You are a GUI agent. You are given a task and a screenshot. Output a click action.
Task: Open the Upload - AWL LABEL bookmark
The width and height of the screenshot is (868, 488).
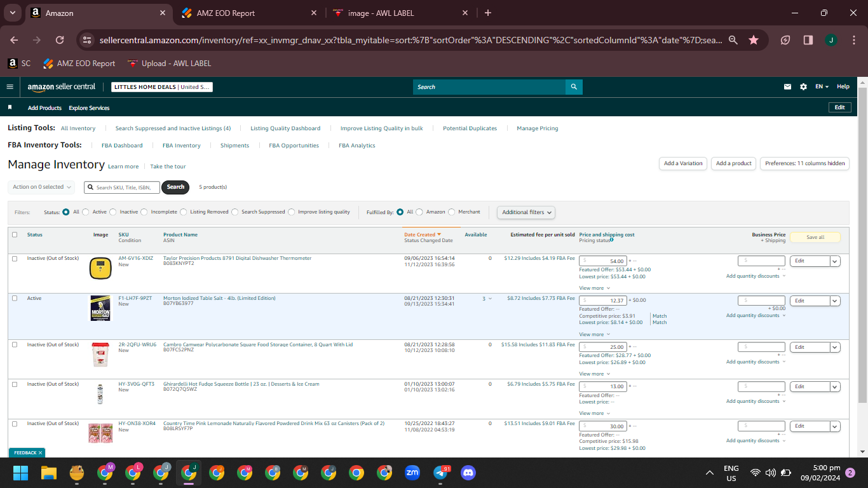pyautogui.click(x=169, y=64)
